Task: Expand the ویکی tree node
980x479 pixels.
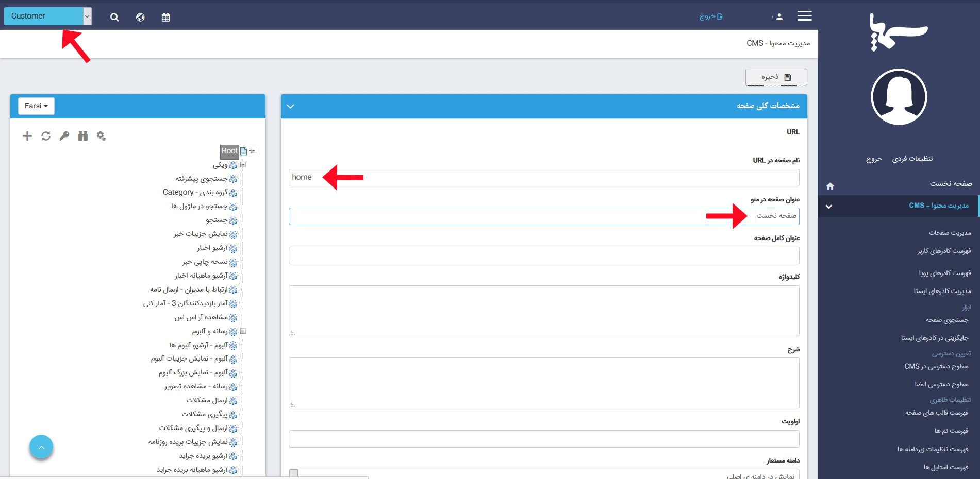Action: (x=243, y=165)
